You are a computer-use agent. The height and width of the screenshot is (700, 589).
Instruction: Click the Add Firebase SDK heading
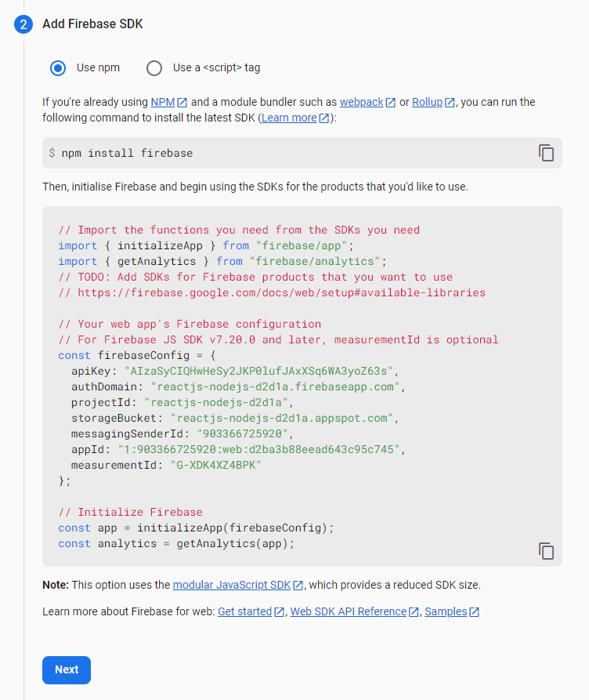[92, 24]
